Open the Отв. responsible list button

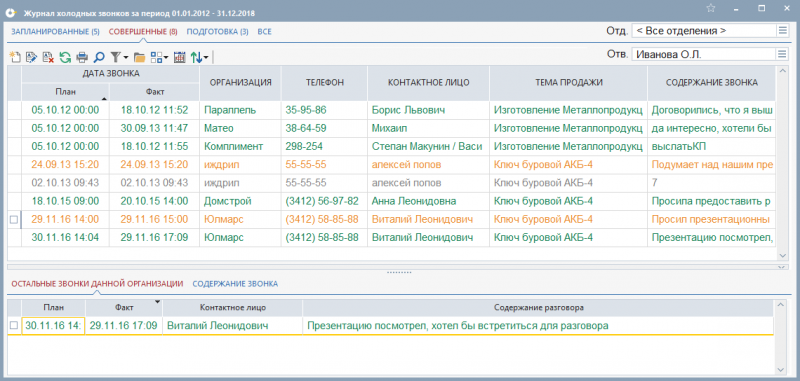coord(782,55)
